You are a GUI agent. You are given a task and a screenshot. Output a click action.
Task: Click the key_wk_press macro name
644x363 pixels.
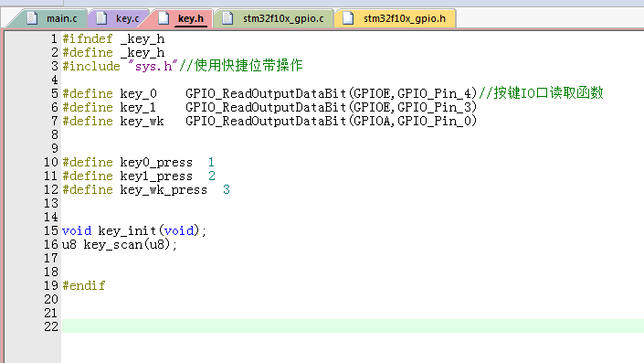pos(164,190)
